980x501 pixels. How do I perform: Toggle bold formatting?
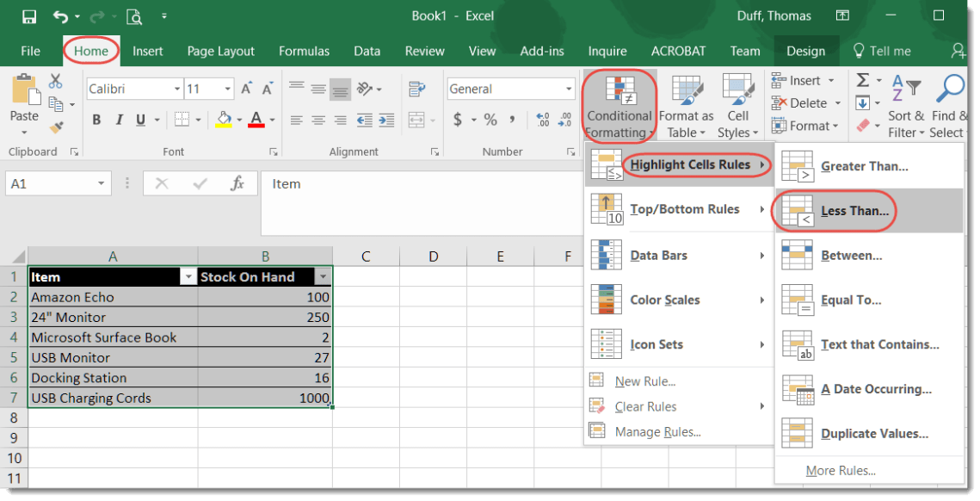click(x=96, y=120)
